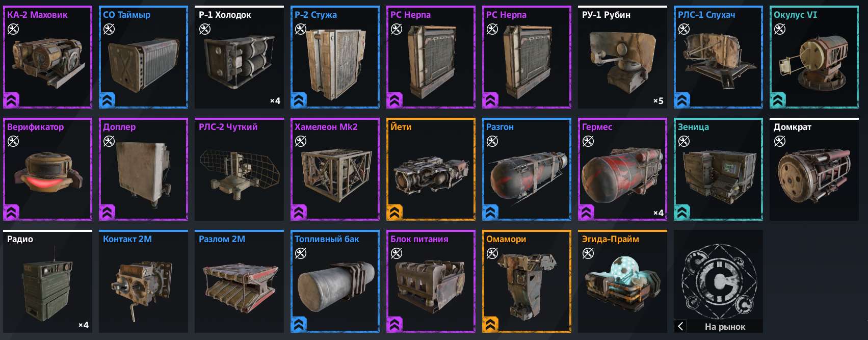Click the non-tradable icon on Окулус VI
This screenshot has width=868, height=340.
780,29
